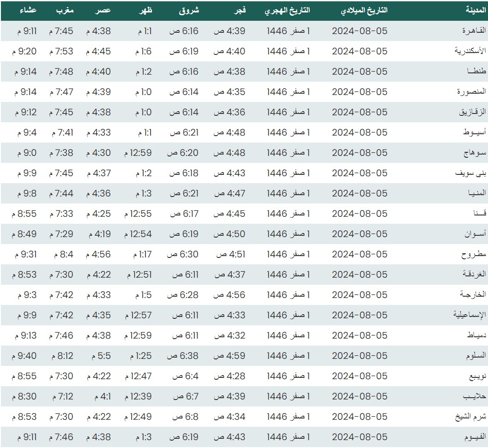
Task: Select Dhuhr time 12:39 for حلايب
Action: [x=138, y=396]
